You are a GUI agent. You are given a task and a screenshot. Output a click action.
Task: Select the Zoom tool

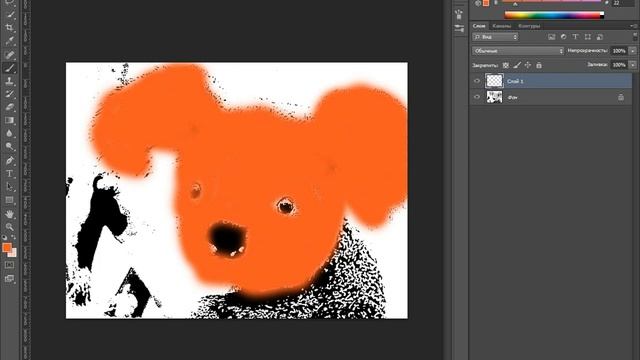10,227
